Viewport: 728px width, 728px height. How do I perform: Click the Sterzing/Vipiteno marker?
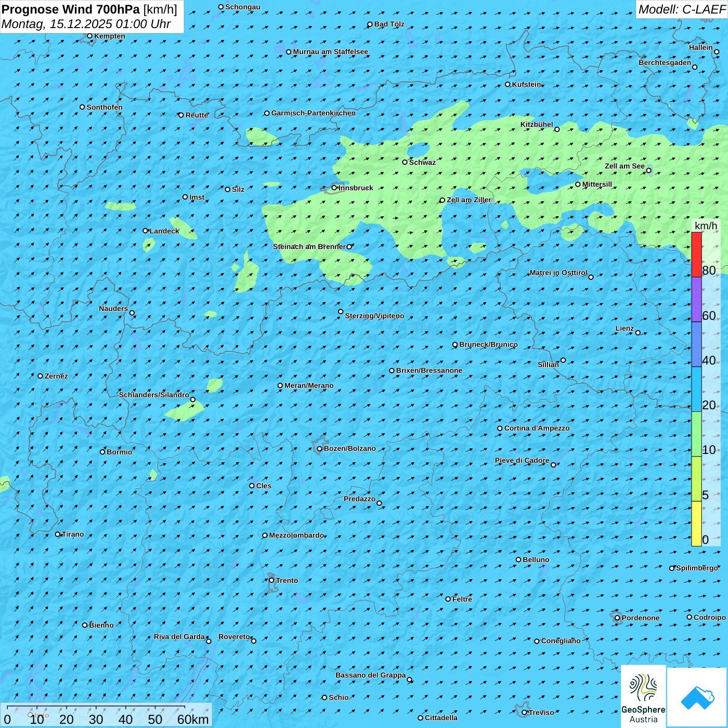click(341, 312)
